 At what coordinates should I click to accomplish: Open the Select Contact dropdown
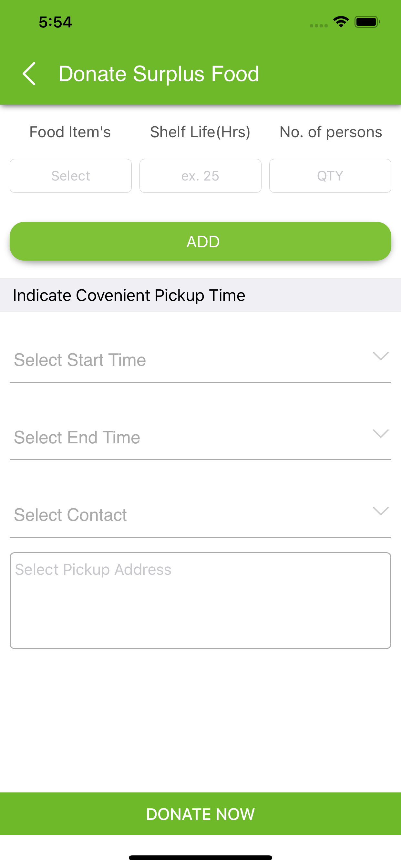(200, 515)
